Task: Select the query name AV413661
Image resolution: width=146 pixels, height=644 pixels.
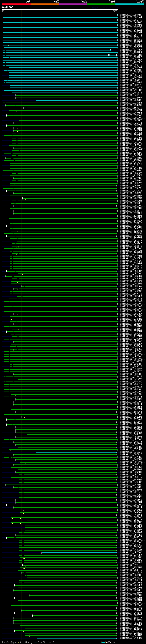Action: pos(8,7)
